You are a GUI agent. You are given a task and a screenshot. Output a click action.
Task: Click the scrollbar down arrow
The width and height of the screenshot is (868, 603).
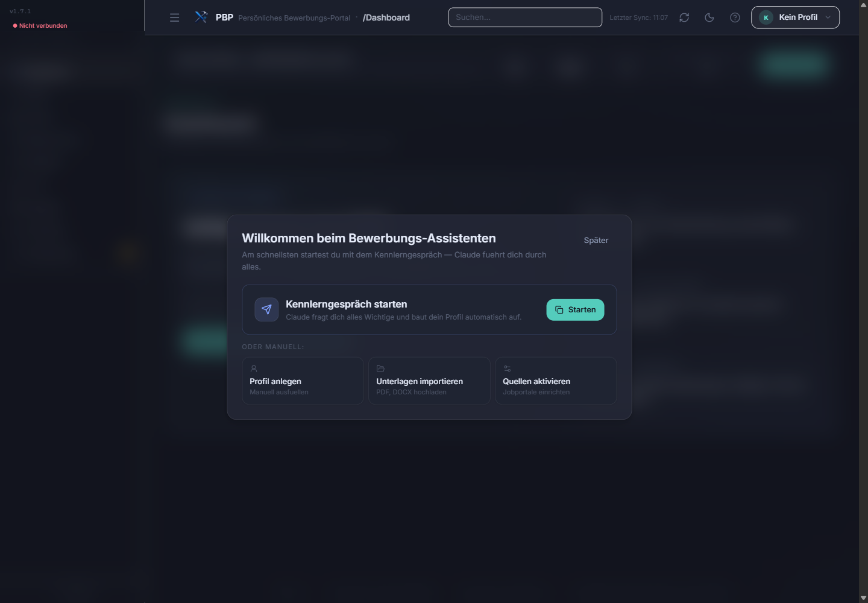pyautogui.click(x=863, y=598)
